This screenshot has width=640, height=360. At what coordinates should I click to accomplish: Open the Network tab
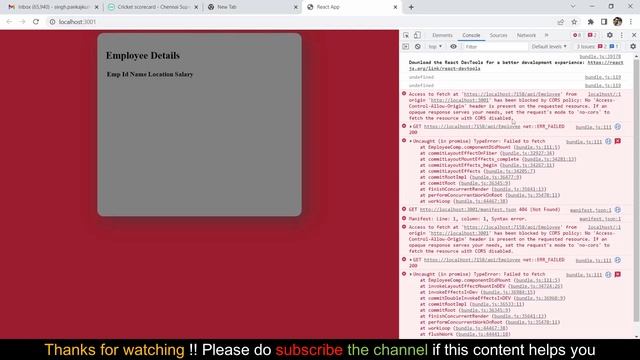coord(526,36)
